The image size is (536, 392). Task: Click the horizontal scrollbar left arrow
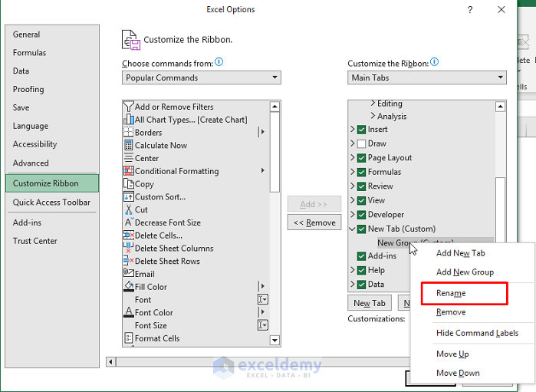point(110,361)
